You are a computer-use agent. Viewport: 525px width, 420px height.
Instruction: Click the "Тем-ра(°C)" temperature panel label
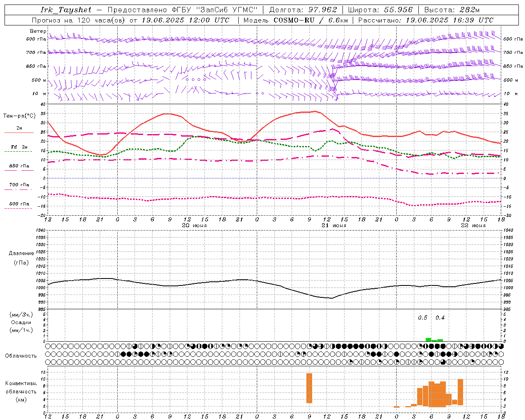(x=19, y=116)
